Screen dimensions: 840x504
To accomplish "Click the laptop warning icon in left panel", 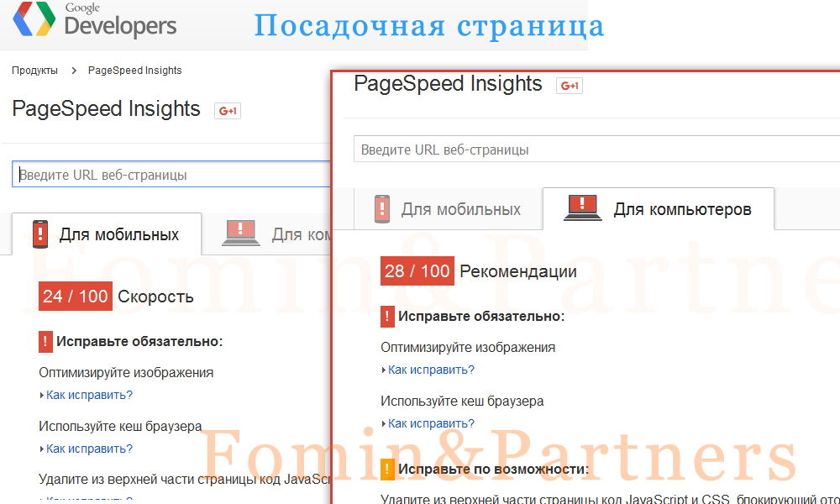I will point(240,233).
